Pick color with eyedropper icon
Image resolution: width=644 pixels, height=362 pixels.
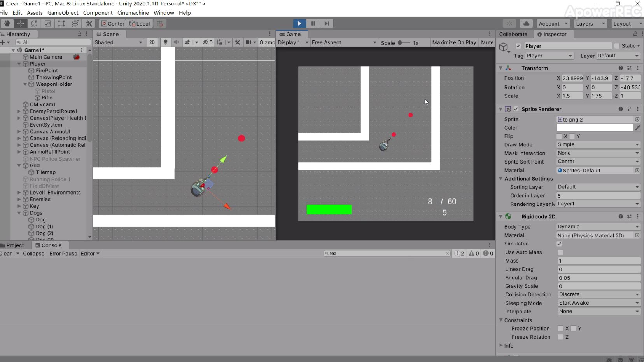(638, 128)
